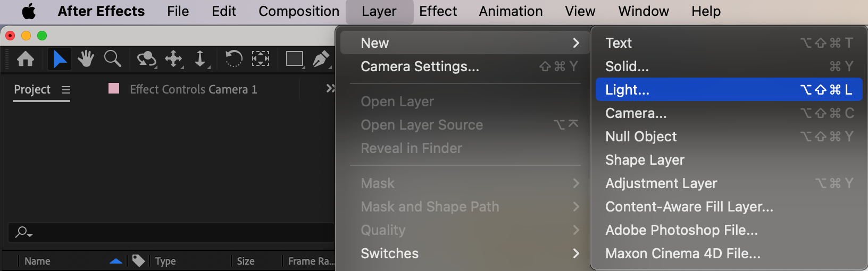Viewport: 868px width, 271px height.
Task: Select the Rectangle shape tool
Action: [x=294, y=58]
